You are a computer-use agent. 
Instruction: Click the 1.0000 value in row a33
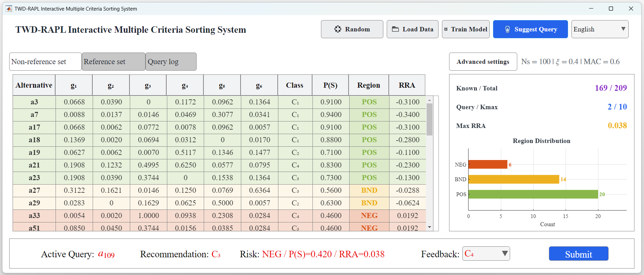pyautogui.click(x=149, y=216)
